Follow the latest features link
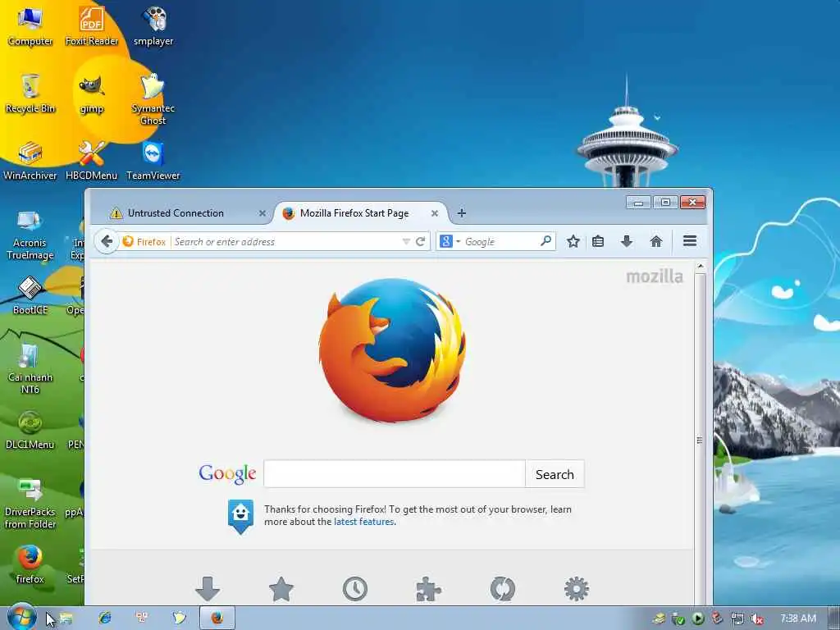The height and width of the screenshot is (630, 840). pos(363,522)
